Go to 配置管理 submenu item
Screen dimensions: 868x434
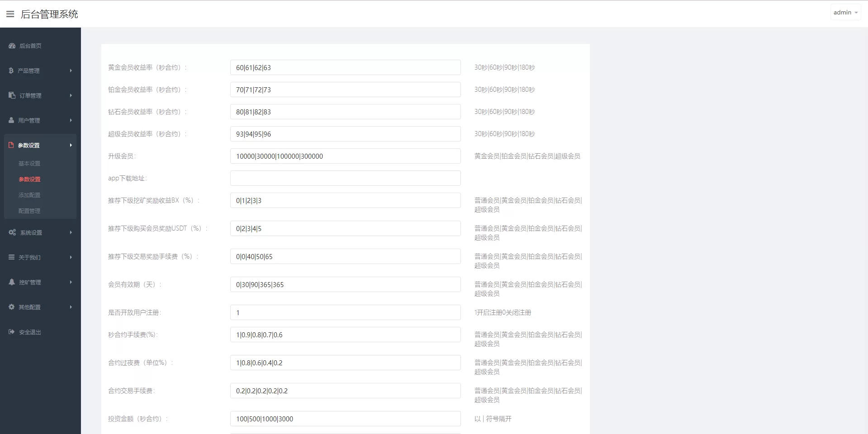click(29, 211)
